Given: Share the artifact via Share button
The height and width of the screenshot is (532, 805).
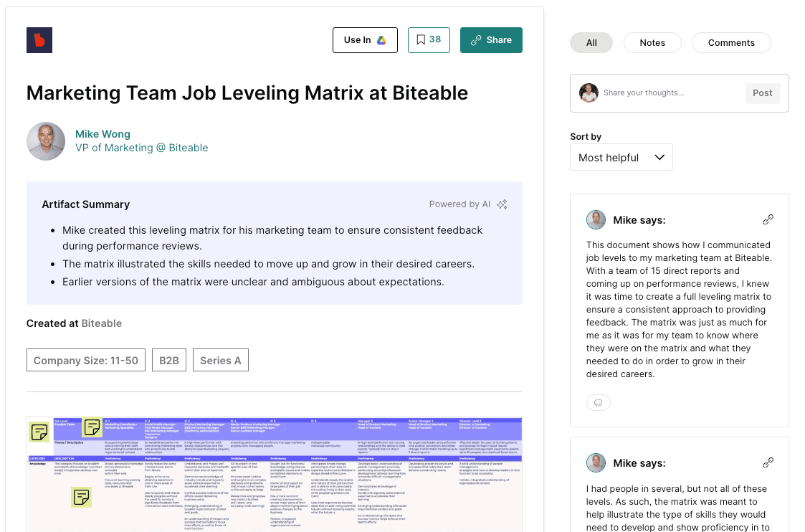Looking at the screenshot, I should (x=491, y=40).
